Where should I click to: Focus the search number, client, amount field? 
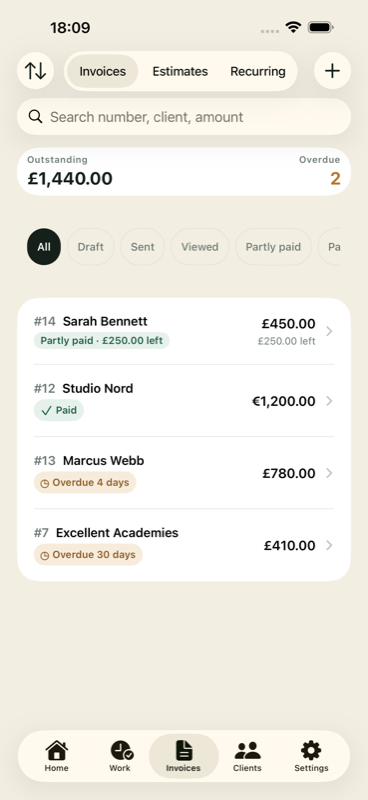pos(184,117)
